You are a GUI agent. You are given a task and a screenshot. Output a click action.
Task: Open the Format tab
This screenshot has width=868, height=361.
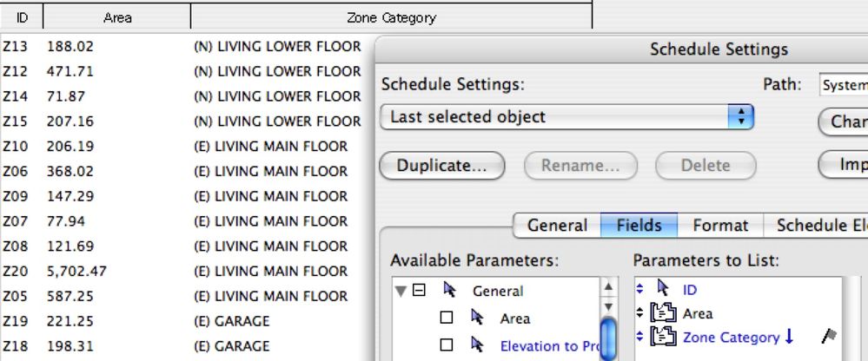click(x=720, y=226)
